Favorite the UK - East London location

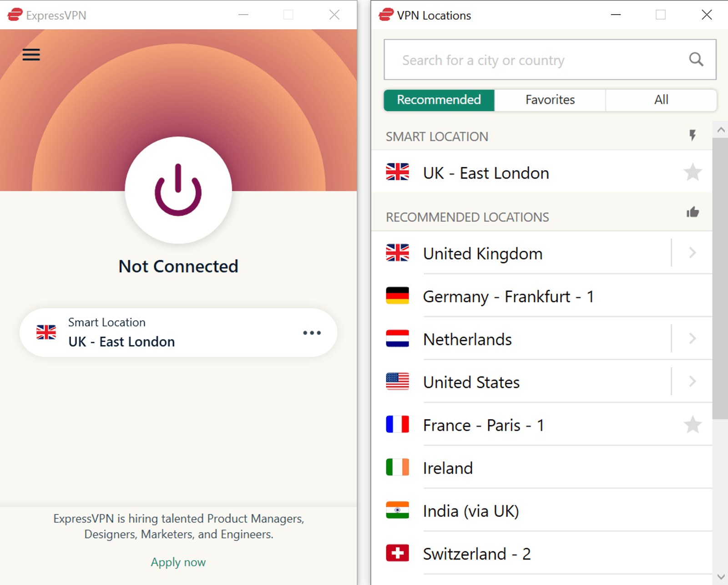(x=693, y=172)
